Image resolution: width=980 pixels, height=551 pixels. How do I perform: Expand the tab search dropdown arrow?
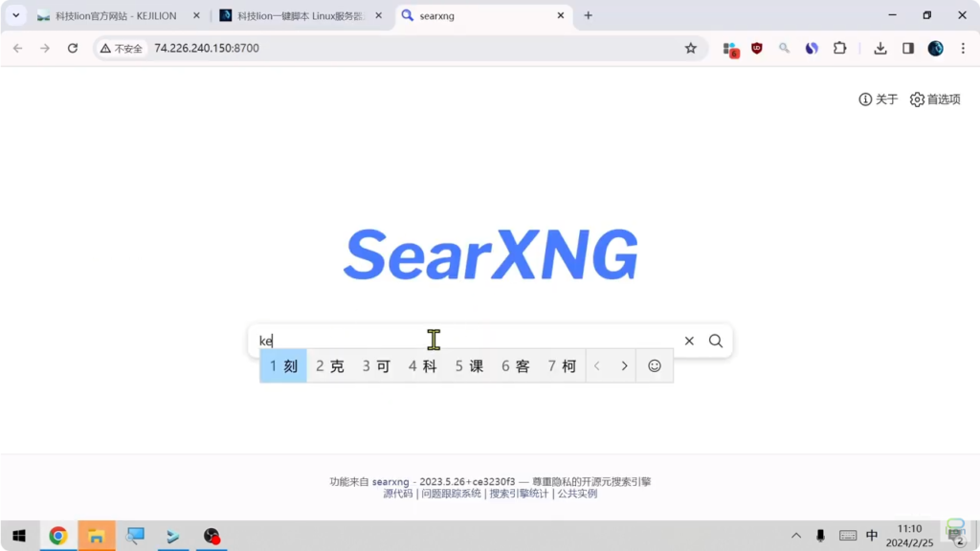[x=15, y=15]
